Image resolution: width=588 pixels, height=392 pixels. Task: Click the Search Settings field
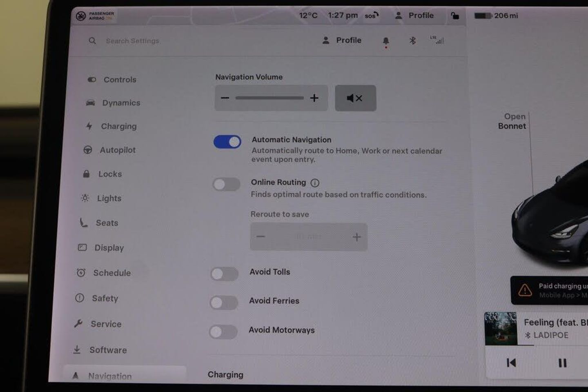(x=132, y=41)
